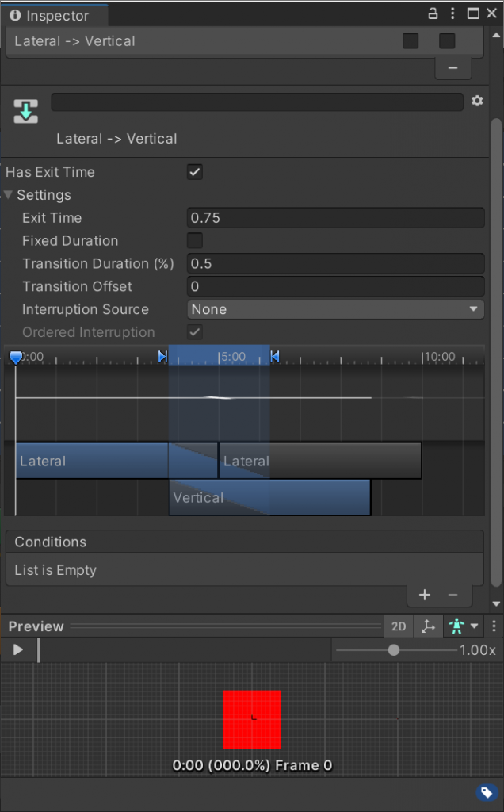Add a new condition with plus button
This screenshot has height=812, width=504.
click(x=425, y=595)
